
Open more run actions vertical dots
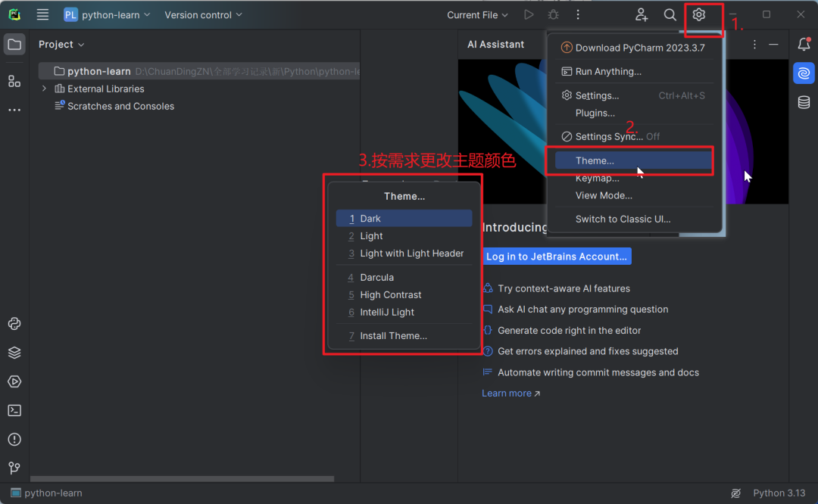(x=577, y=14)
